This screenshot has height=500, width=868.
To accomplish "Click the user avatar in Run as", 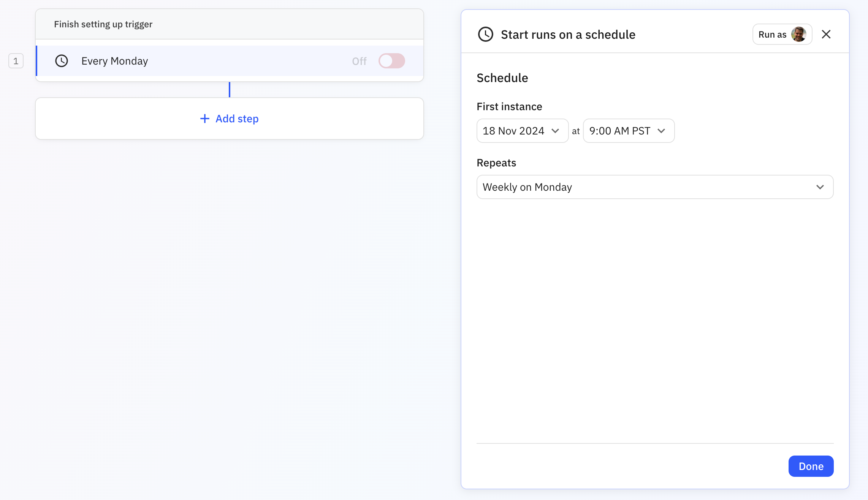I will point(798,35).
